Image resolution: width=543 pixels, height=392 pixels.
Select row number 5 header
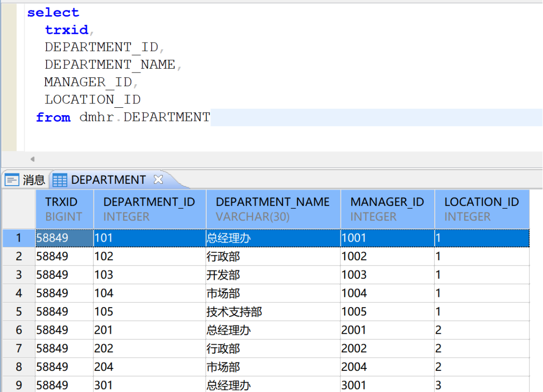tap(19, 312)
